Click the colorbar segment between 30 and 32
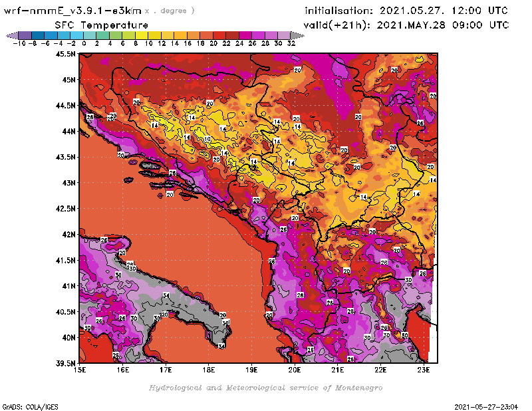Screen dimensions: 532x411 [x=284, y=35]
